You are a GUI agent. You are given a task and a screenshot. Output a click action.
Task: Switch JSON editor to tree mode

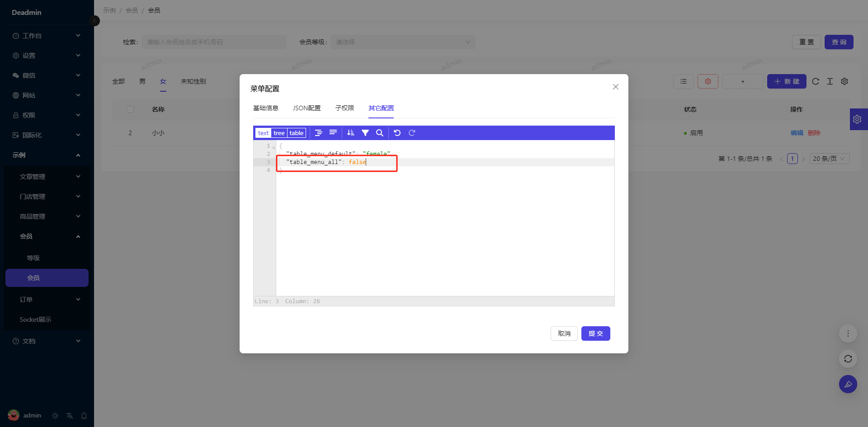(x=279, y=133)
